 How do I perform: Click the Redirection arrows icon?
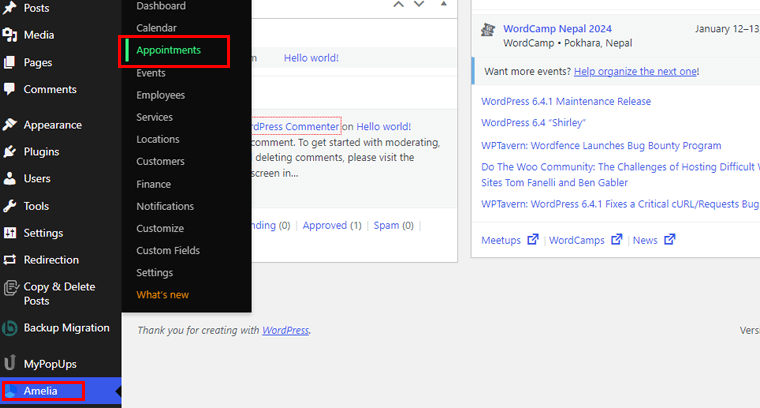(10, 260)
